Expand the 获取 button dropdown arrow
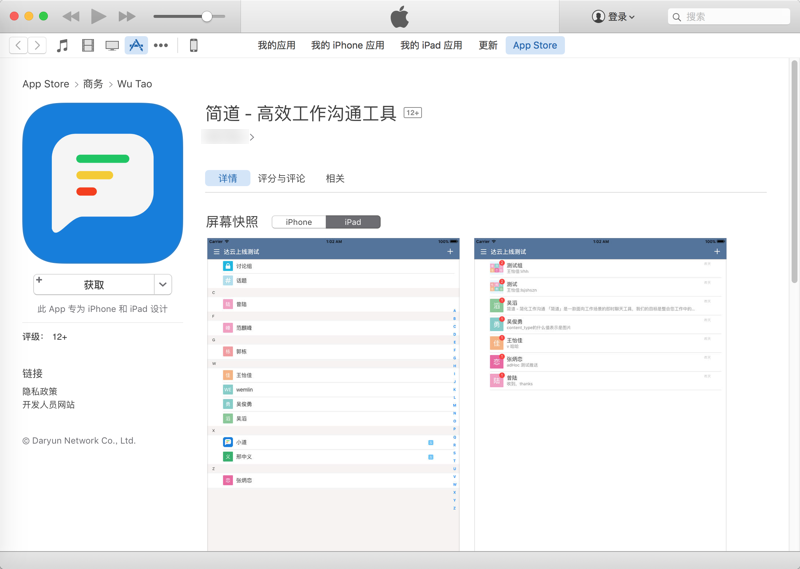800x569 pixels. (163, 285)
